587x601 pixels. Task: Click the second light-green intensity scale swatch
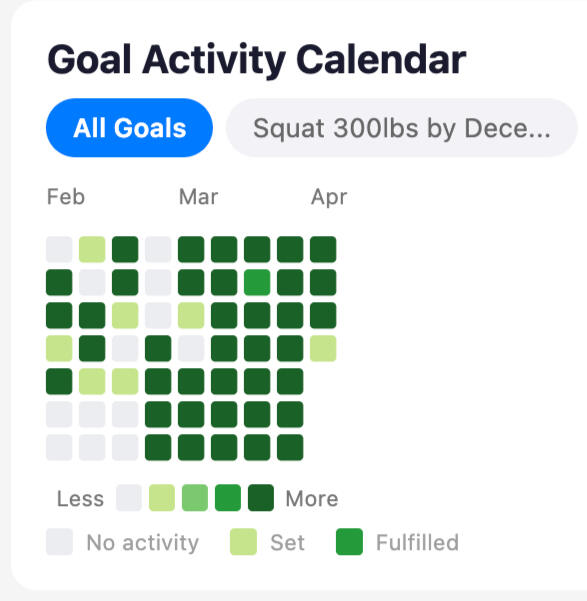point(162,498)
